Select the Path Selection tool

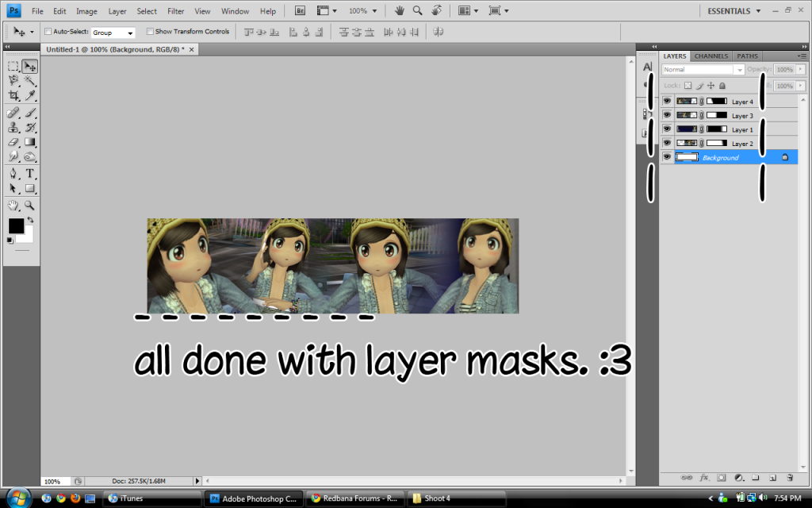[13, 188]
